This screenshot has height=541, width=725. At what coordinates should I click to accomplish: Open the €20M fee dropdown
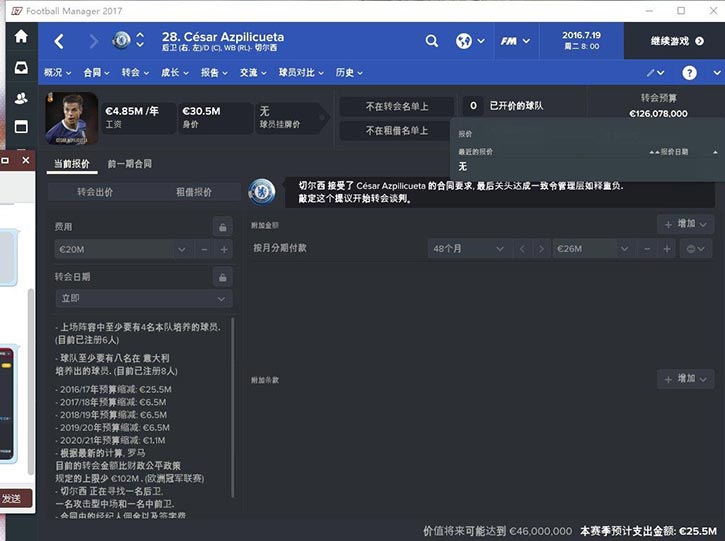182,250
